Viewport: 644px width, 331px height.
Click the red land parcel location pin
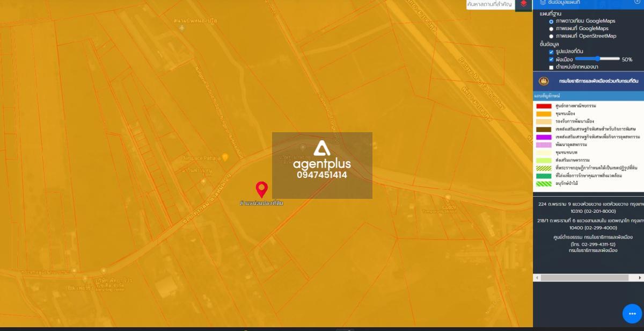coord(261,190)
